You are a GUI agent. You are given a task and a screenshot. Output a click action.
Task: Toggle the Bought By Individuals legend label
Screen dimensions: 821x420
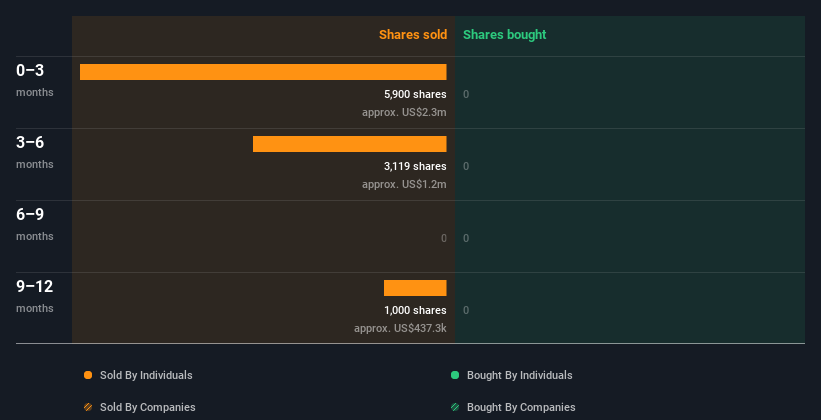coord(519,375)
